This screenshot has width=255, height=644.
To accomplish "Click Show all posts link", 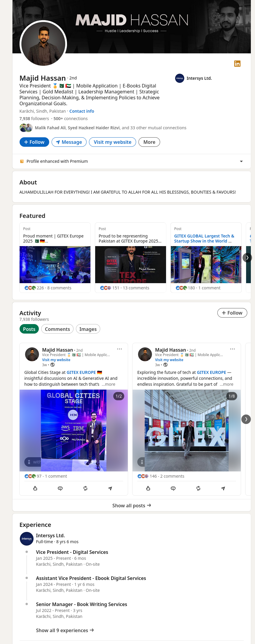I will [131, 506].
